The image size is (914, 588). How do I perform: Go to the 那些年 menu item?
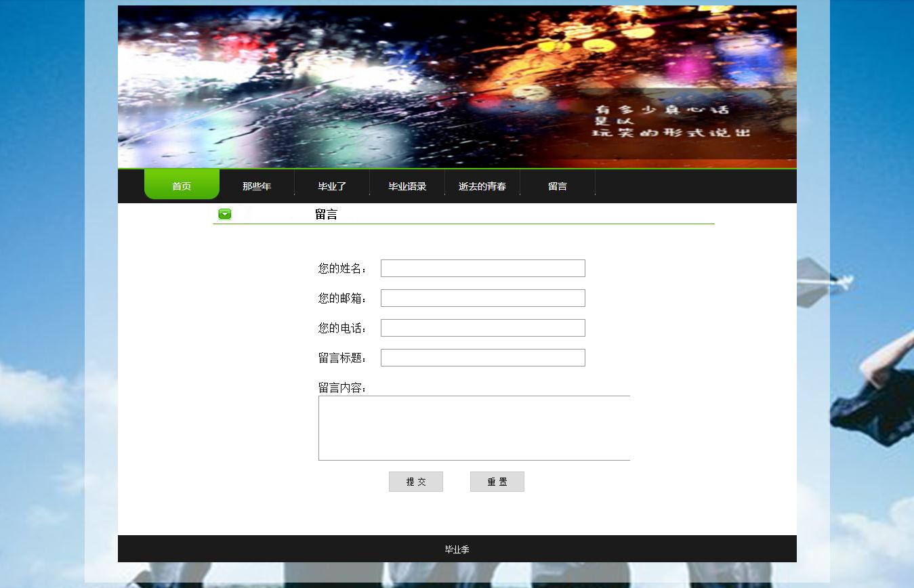tap(257, 186)
